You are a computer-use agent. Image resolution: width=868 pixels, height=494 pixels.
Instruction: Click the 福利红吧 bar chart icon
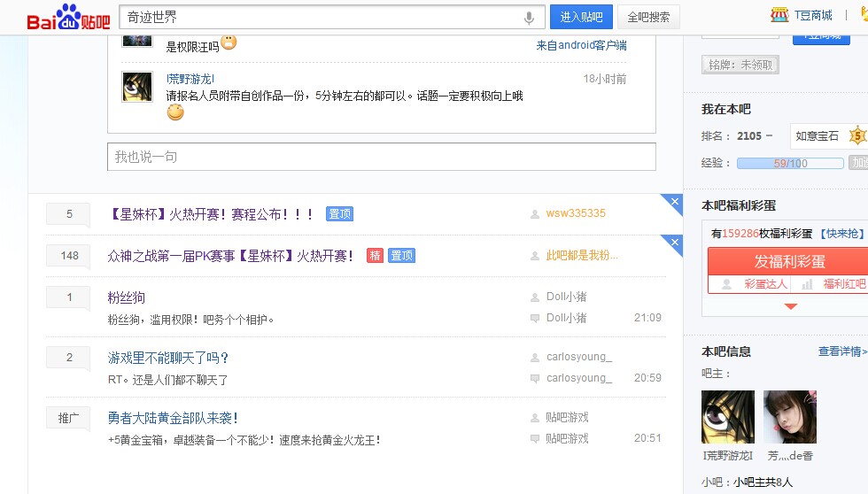click(807, 284)
